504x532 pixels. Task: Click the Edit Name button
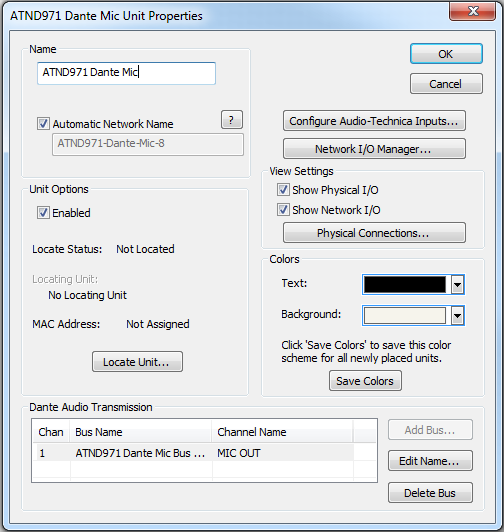click(x=430, y=461)
